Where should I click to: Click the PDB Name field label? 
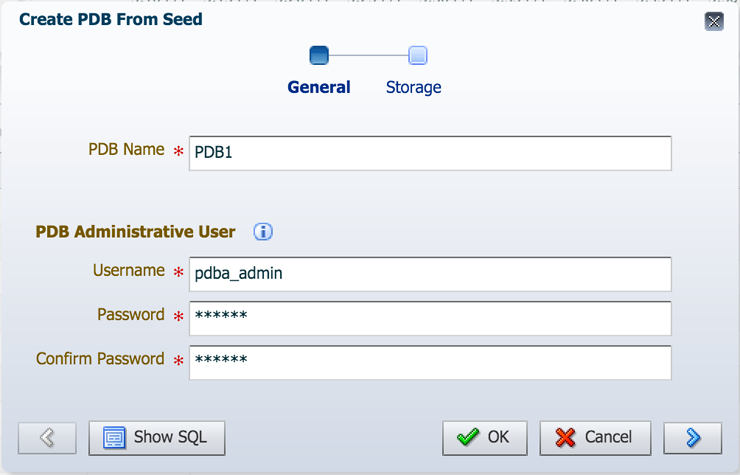(126, 149)
